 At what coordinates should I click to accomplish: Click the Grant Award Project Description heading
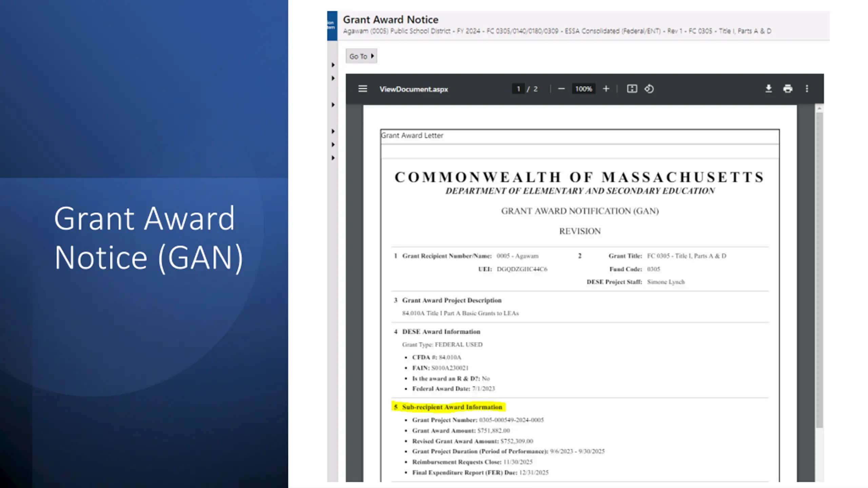click(452, 300)
